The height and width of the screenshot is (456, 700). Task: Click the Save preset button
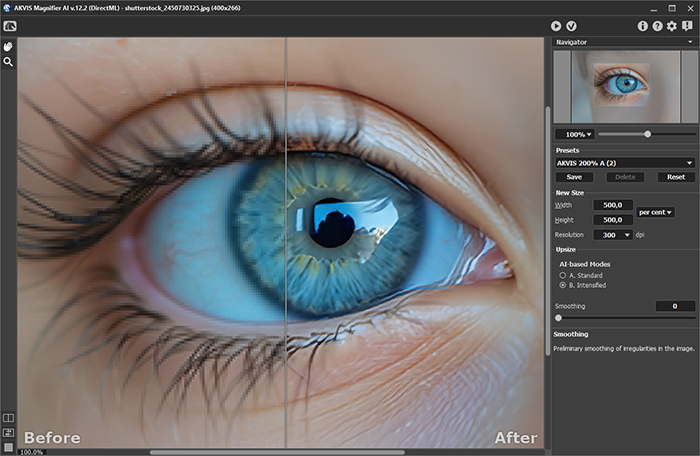click(x=574, y=177)
